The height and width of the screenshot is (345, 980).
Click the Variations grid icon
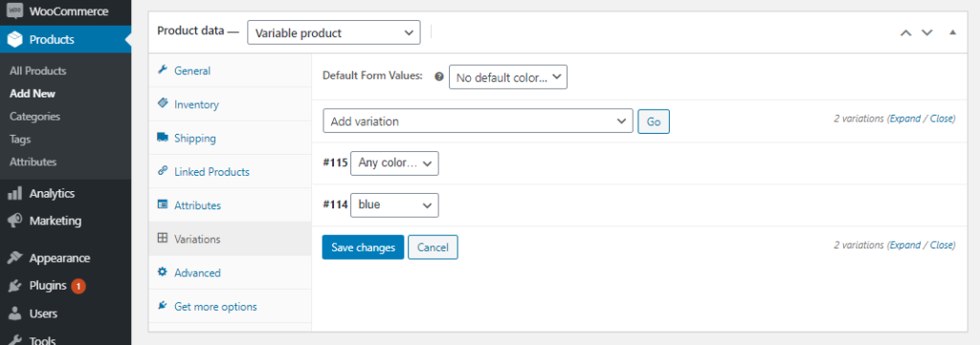pos(163,238)
